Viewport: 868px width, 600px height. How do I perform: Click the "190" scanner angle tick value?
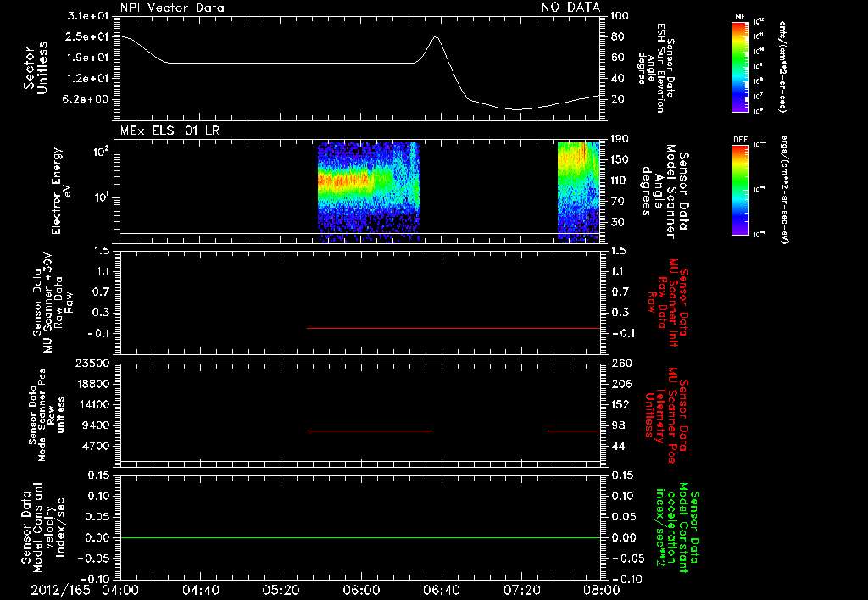[620, 139]
